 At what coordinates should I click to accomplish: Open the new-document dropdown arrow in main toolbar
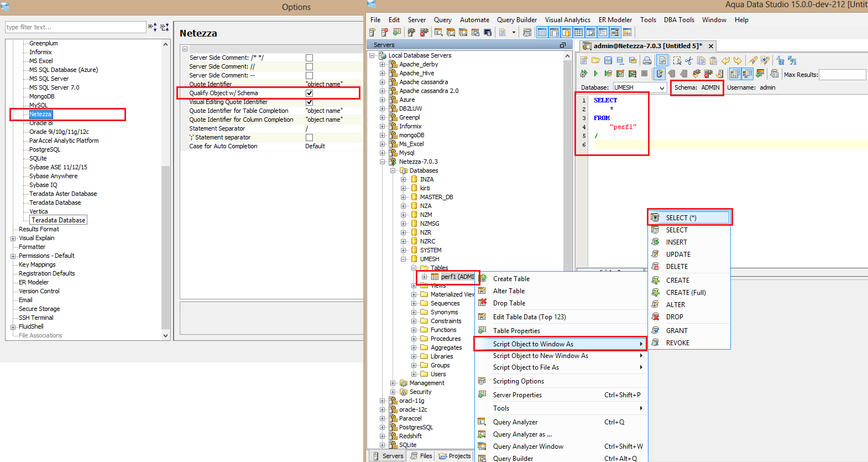[514, 32]
